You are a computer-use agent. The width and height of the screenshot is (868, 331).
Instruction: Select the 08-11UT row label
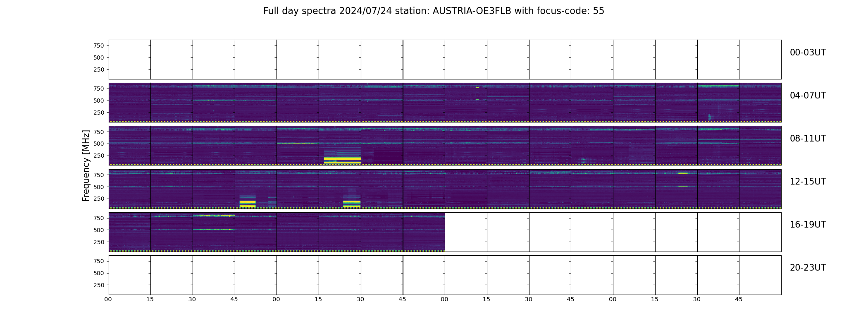pos(808,139)
